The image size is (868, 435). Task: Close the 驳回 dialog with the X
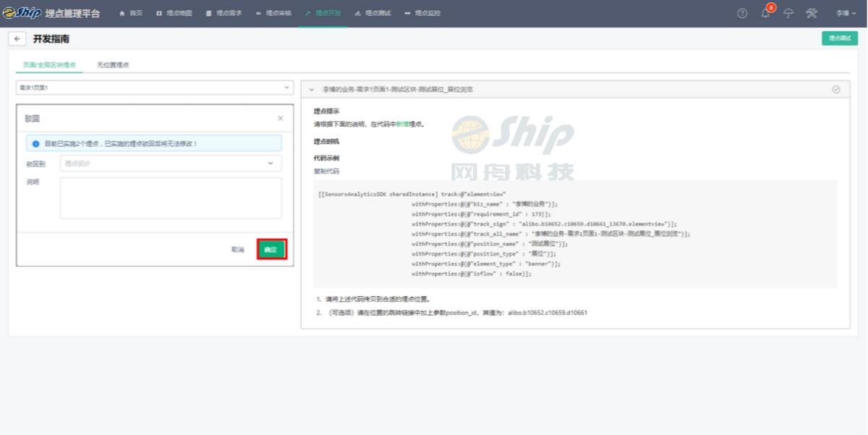[x=281, y=118]
